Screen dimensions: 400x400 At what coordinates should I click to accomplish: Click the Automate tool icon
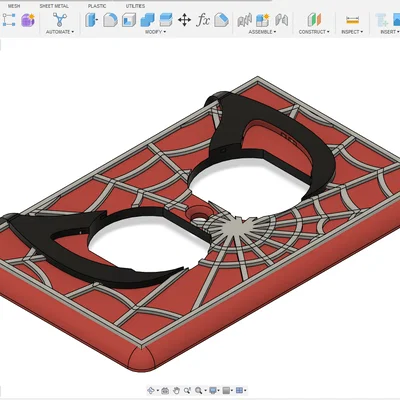pos(60,20)
